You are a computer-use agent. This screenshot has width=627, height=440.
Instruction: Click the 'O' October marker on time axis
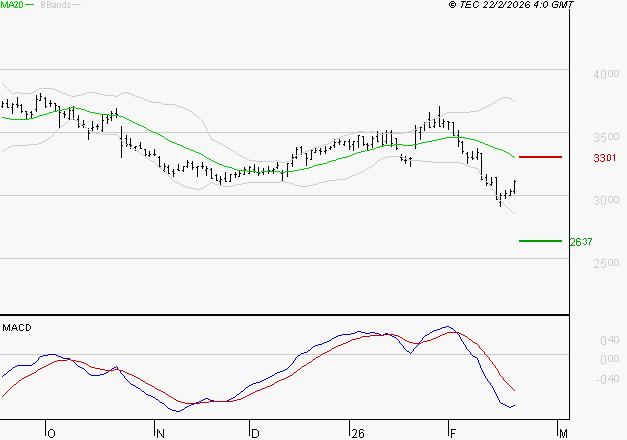tap(51, 433)
